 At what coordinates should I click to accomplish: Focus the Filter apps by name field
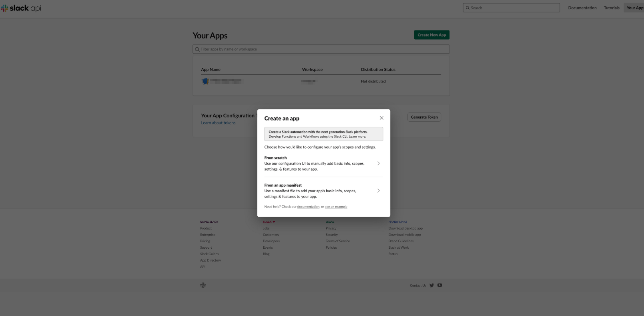pyautogui.click(x=321, y=49)
